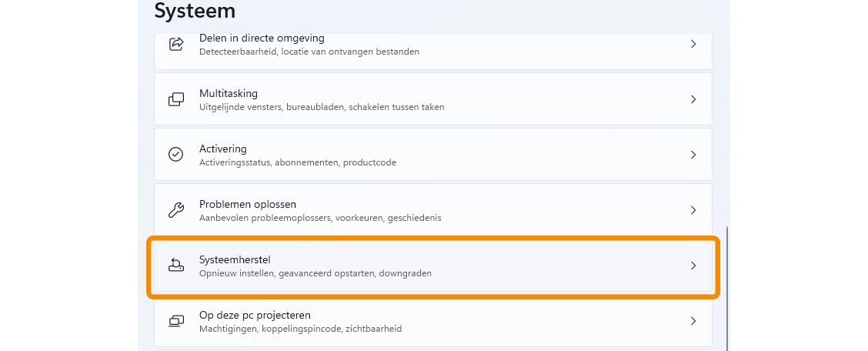
Task: Open the Op deze pc projecteren title
Action: click(x=254, y=315)
